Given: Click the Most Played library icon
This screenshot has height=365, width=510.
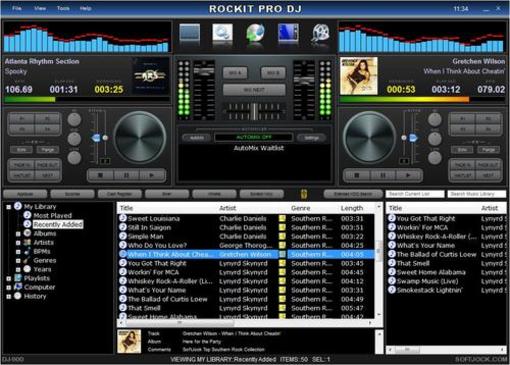Looking at the screenshot, I should click(x=27, y=215).
